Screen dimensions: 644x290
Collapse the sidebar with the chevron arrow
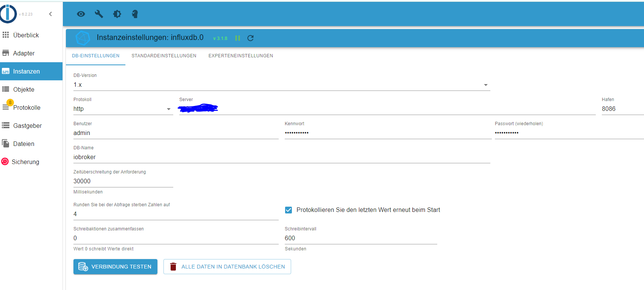(x=50, y=14)
